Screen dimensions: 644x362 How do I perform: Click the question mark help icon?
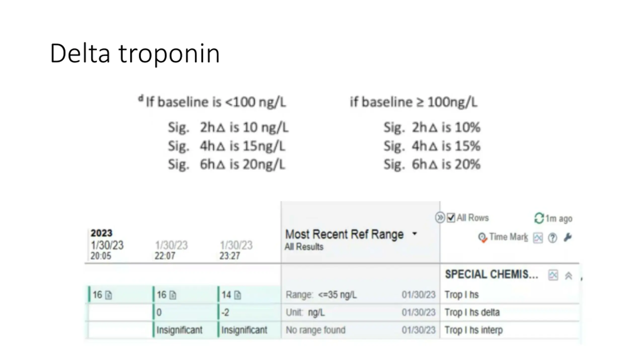point(552,238)
